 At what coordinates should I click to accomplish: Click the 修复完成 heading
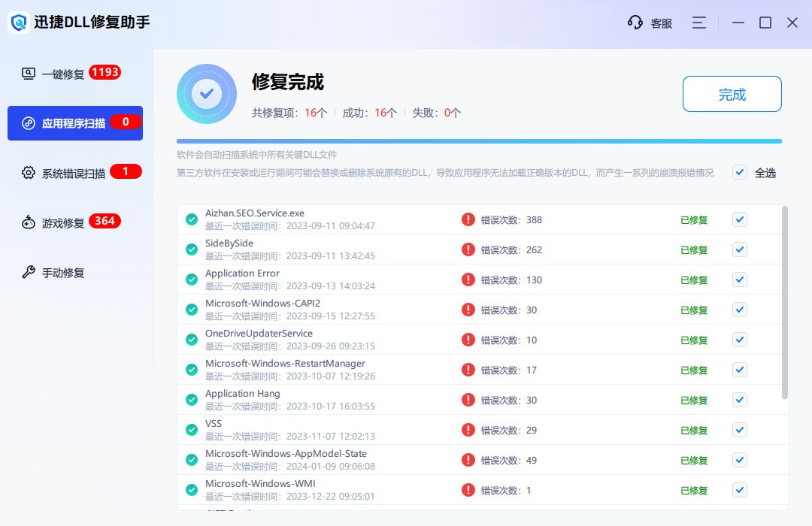[288, 82]
